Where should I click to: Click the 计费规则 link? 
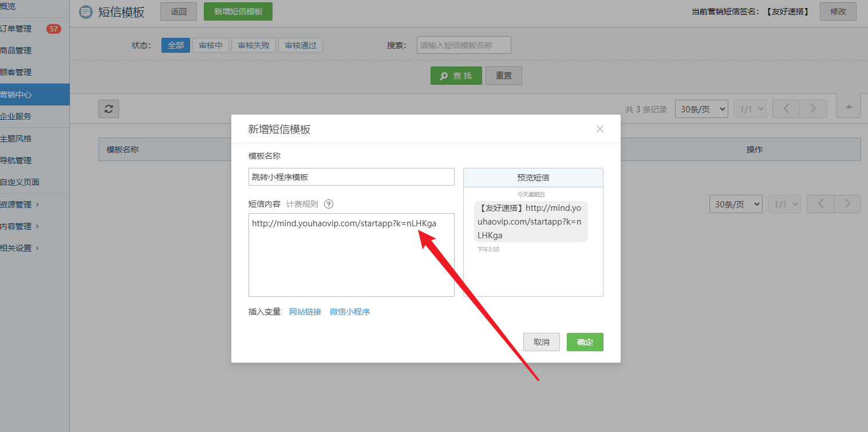[302, 204]
